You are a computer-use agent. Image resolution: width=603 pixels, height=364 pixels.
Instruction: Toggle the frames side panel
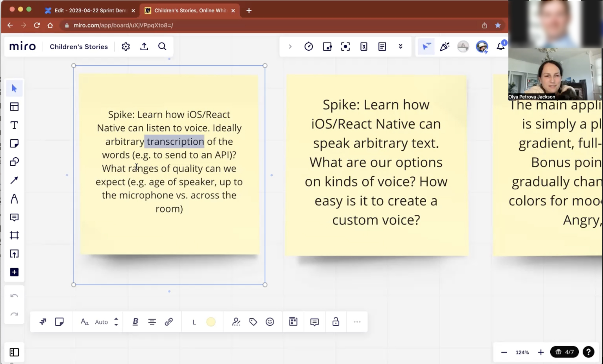14,352
